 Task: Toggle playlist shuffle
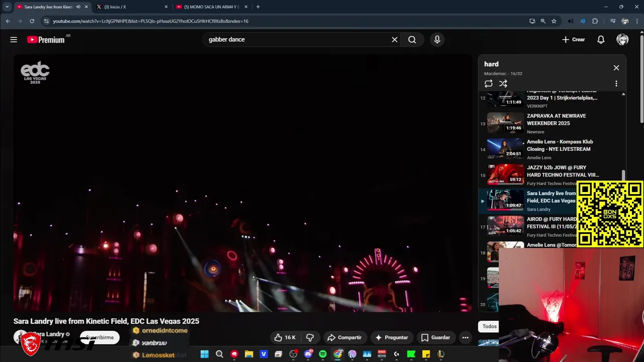[503, 84]
